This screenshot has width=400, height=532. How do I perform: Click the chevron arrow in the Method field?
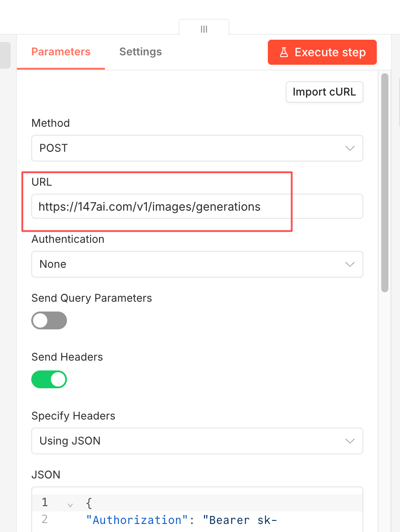[350, 148]
